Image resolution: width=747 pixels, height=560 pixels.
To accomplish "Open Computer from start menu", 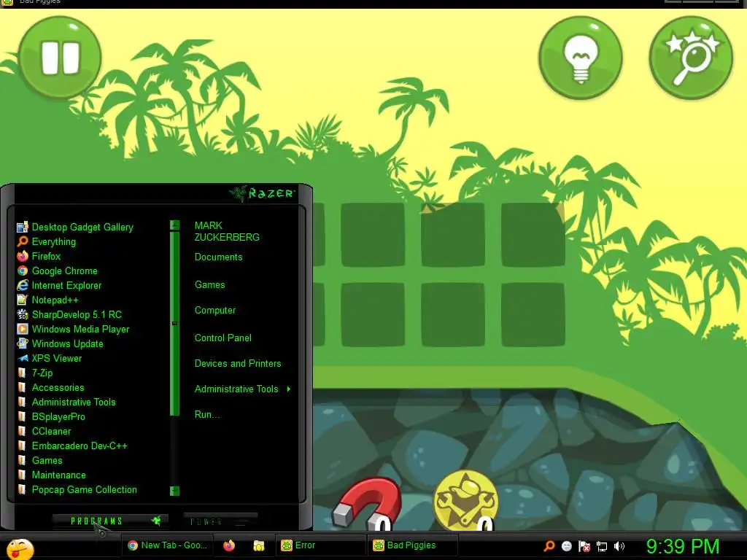I will (x=215, y=311).
